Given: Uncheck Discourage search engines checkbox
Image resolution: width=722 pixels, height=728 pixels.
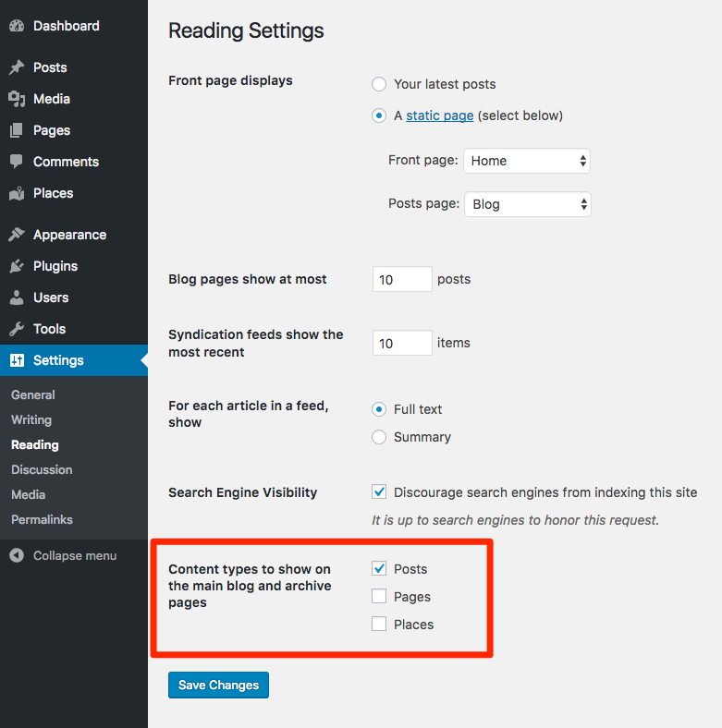Looking at the screenshot, I should click(x=379, y=491).
